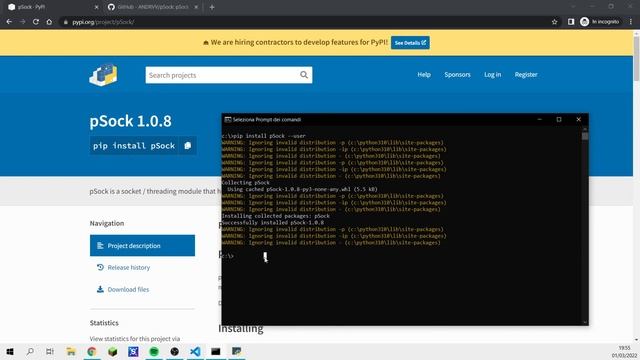Open the command prompt taskbar icon
This screenshot has height=360, width=640.
[216, 351]
